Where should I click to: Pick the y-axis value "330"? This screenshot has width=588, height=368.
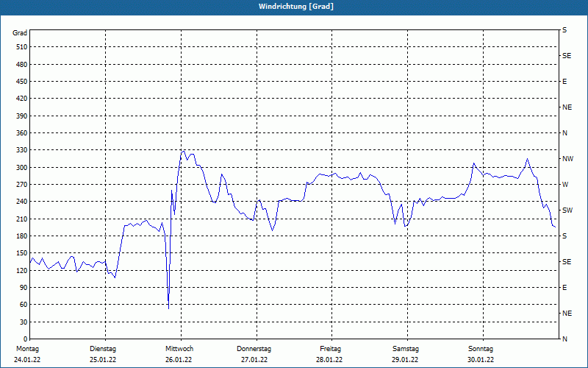tap(22, 150)
